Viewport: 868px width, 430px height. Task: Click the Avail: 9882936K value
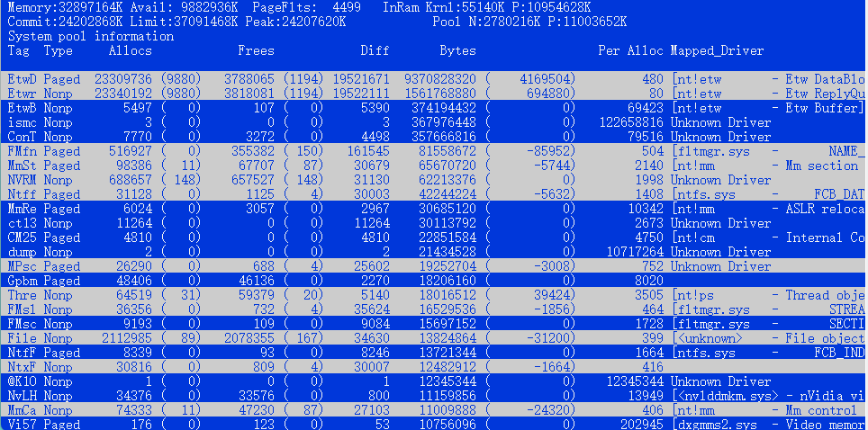click(x=185, y=8)
